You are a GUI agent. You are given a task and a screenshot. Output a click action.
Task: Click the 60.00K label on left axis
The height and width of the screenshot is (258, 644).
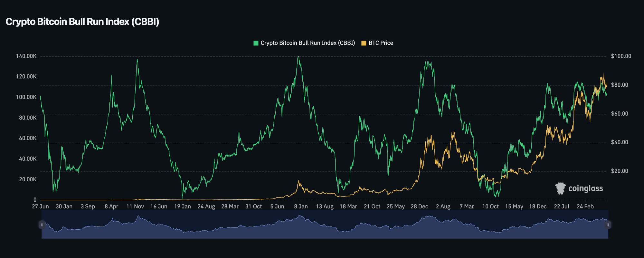coord(28,138)
